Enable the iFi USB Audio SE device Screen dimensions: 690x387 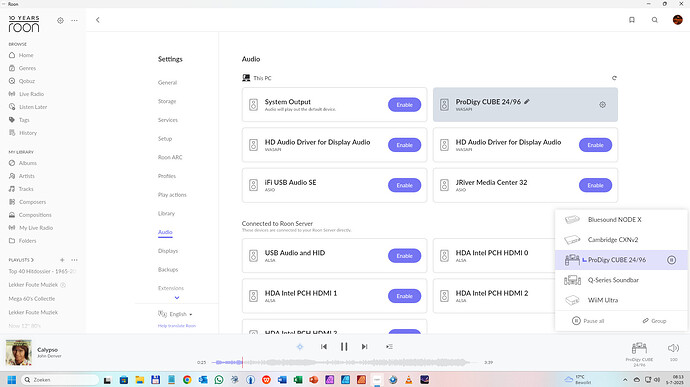coord(404,185)
